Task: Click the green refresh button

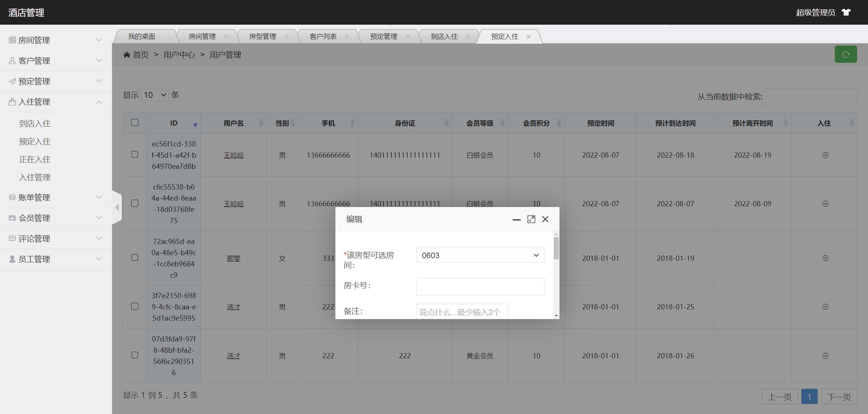Action: 846,55
